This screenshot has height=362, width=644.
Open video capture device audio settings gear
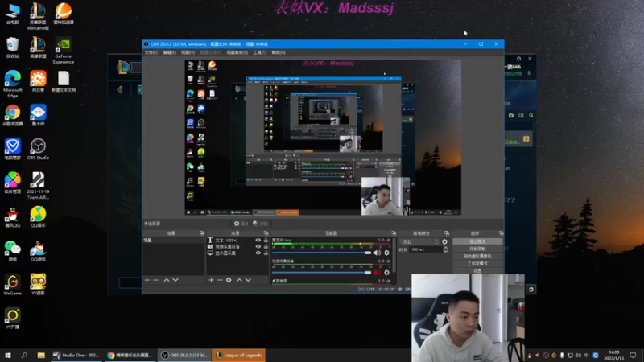(x=386, y=273)
